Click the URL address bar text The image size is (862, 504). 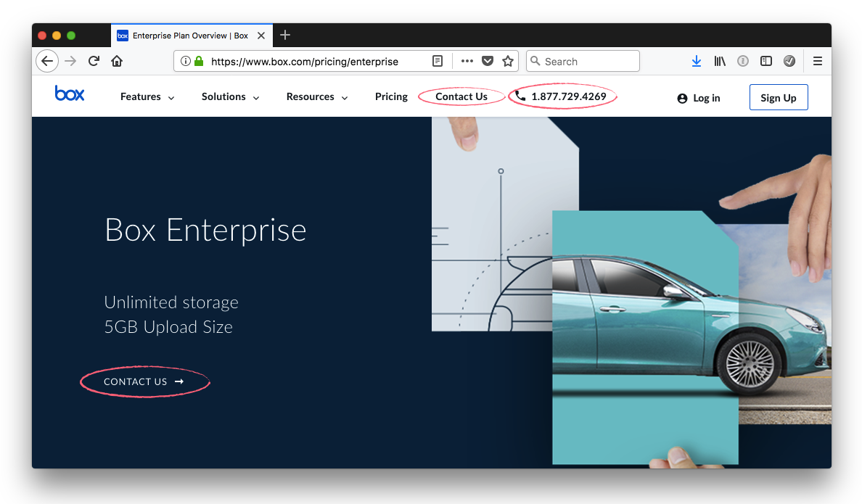click(x=305, y=62)
